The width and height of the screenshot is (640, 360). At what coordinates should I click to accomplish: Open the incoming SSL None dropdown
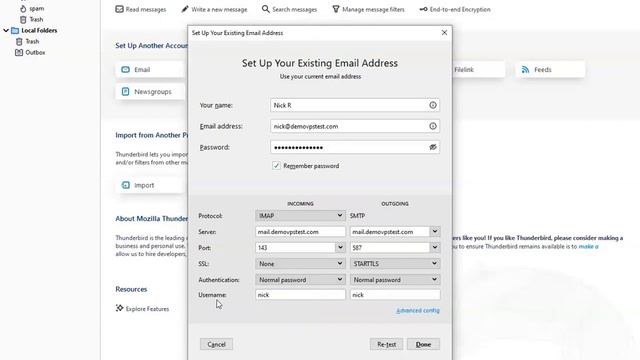click(x=300, y=264)
